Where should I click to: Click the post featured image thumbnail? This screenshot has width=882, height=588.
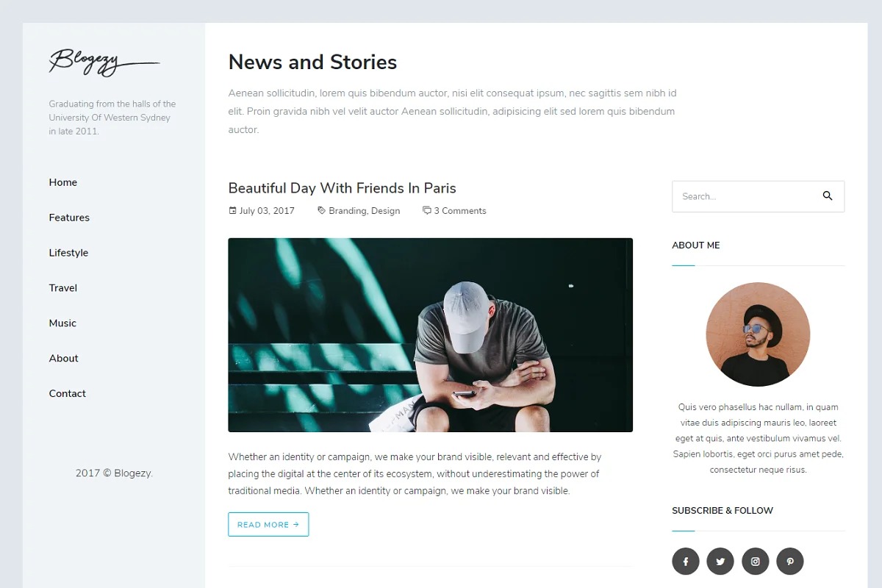point(430,335)
